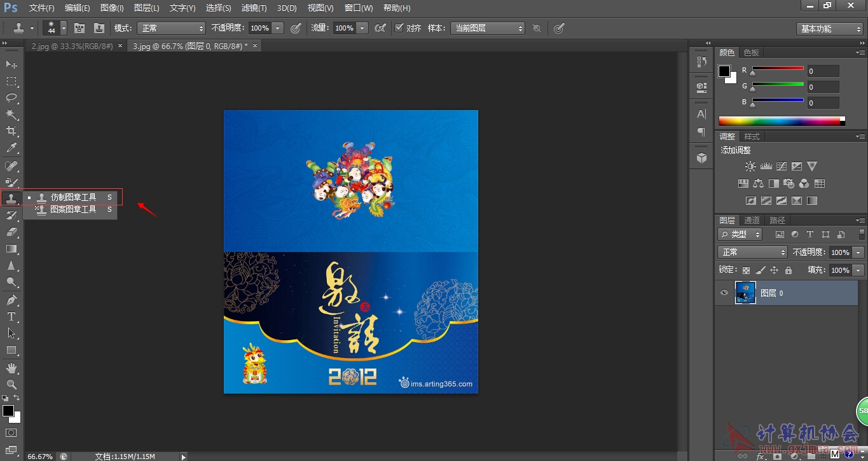Switch to the 样式 tab
868x461 pixels.
(x=752, y=136)
